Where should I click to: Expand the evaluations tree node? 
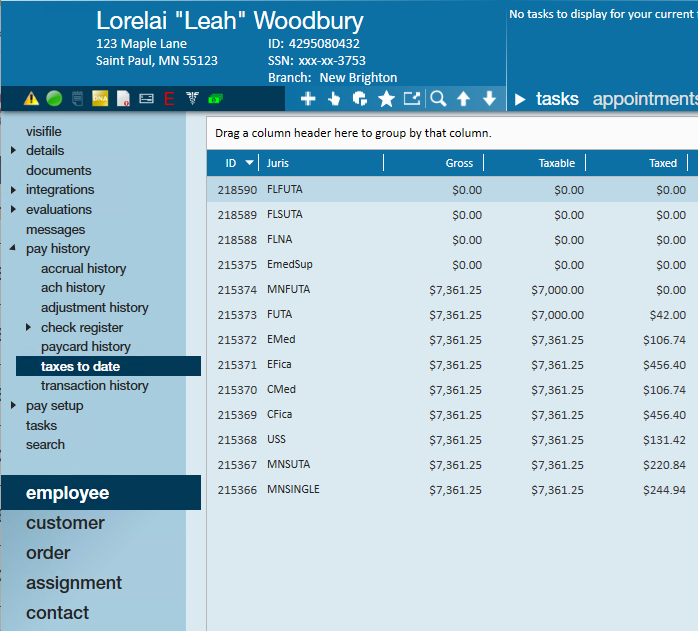(13, 209)
